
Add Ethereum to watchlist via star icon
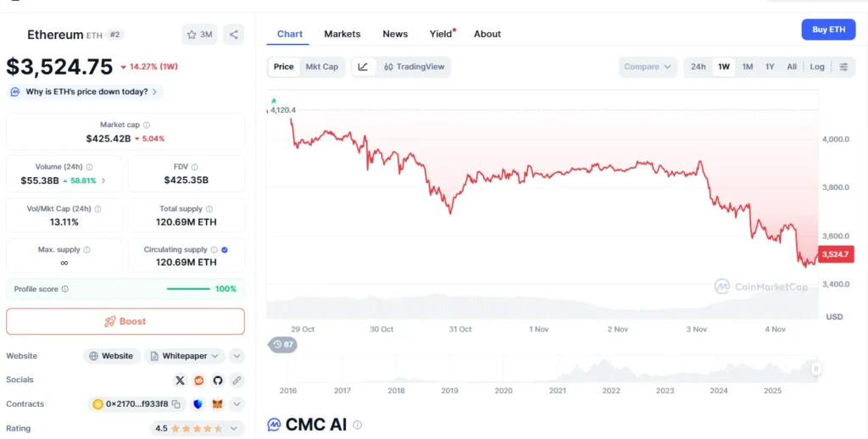pos(199,35)
